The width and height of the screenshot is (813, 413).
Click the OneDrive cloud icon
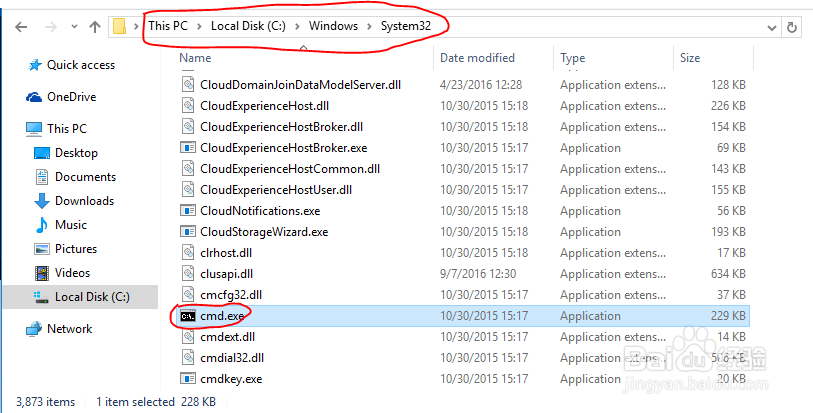(x=34, y=97)
